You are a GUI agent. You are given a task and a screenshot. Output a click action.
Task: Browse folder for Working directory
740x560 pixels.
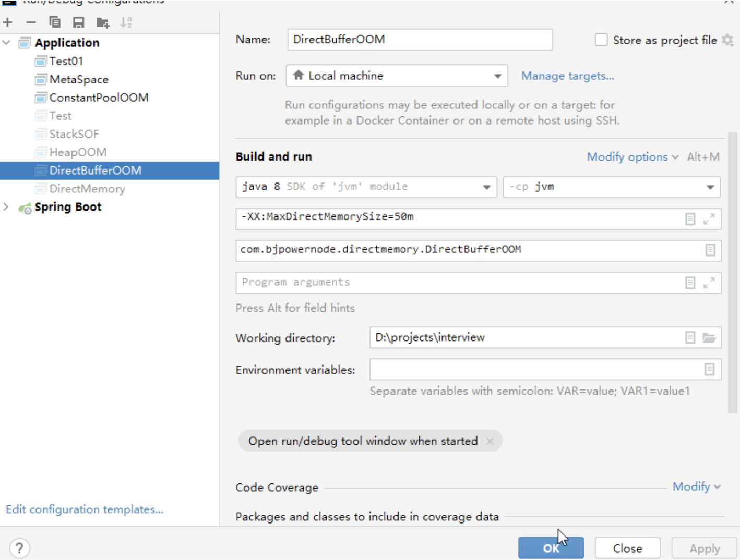coord(709,338)
